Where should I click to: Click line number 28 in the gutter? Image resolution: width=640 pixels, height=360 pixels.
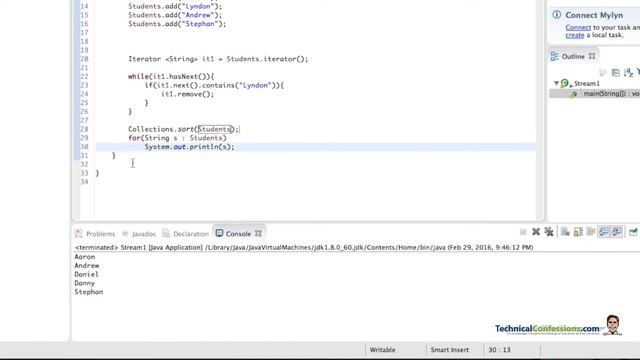(x=84, y=129)
